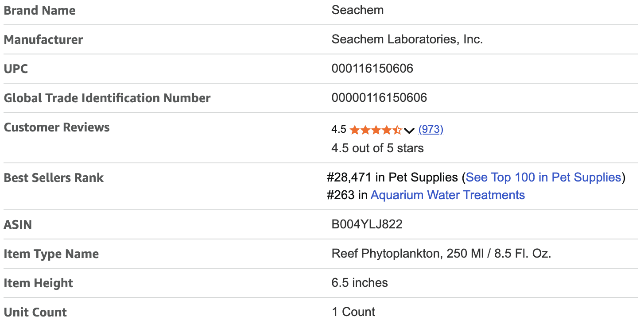644x324 pixels.
Task: Click the Reef Phytoplankton item type text
Action: point(441,254)
